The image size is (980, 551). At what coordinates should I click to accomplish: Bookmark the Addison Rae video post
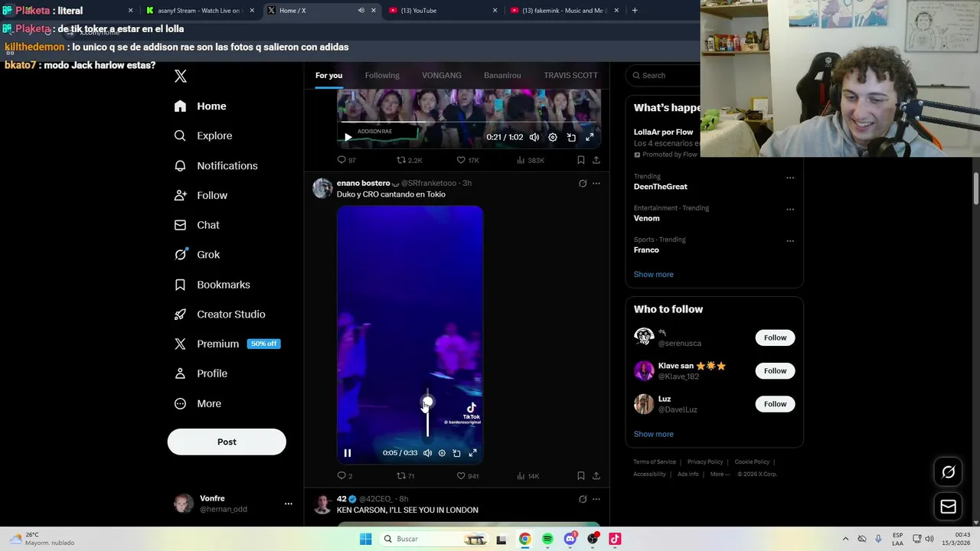(580, 160)
